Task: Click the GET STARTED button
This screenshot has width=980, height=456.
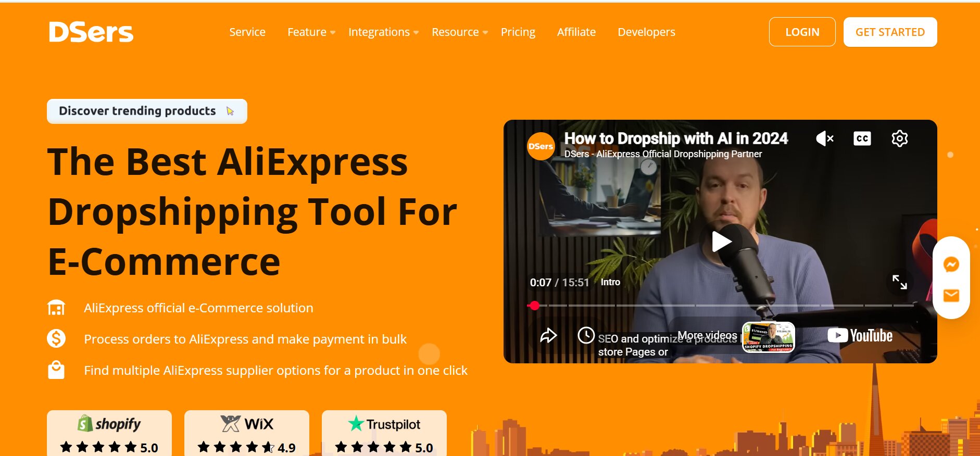Action: point(890,32)
